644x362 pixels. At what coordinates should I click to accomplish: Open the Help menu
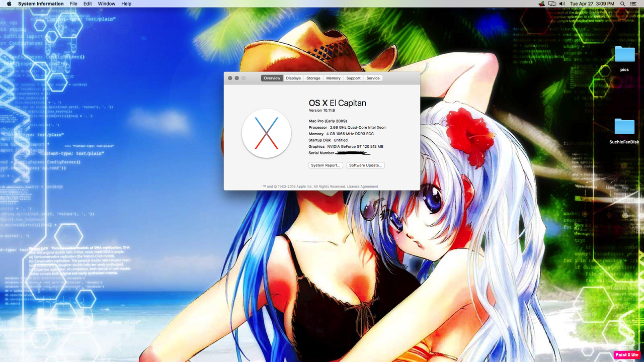click(x=126, y=4)
